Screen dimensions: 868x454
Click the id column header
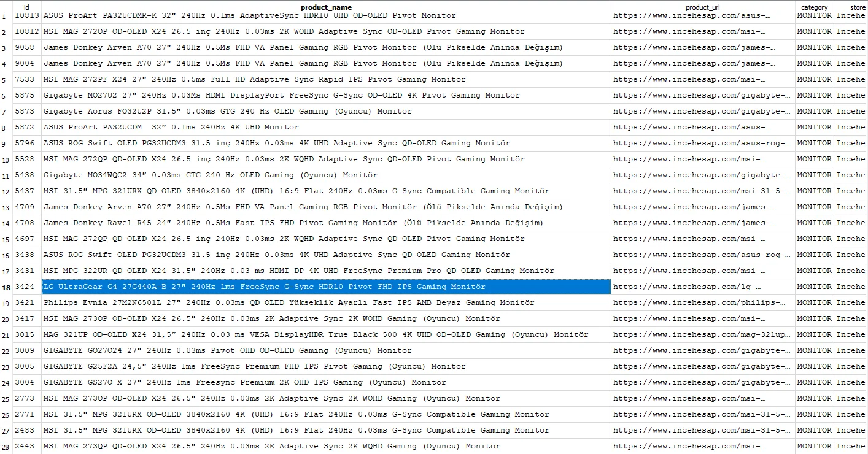26,7
